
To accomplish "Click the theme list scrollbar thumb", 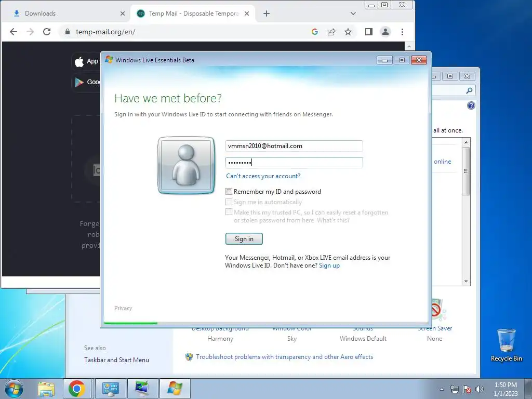I will [466, 171].
